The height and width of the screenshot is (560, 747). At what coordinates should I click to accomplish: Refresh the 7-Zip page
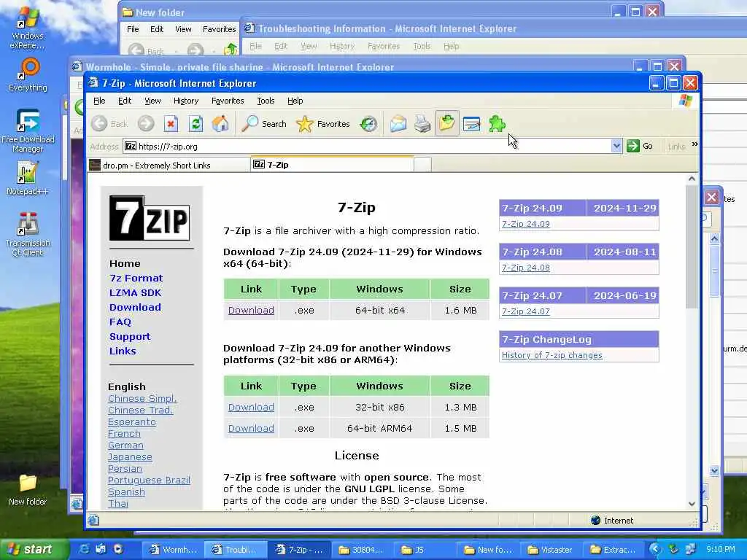pyautogui.click(x=196, y=124)
